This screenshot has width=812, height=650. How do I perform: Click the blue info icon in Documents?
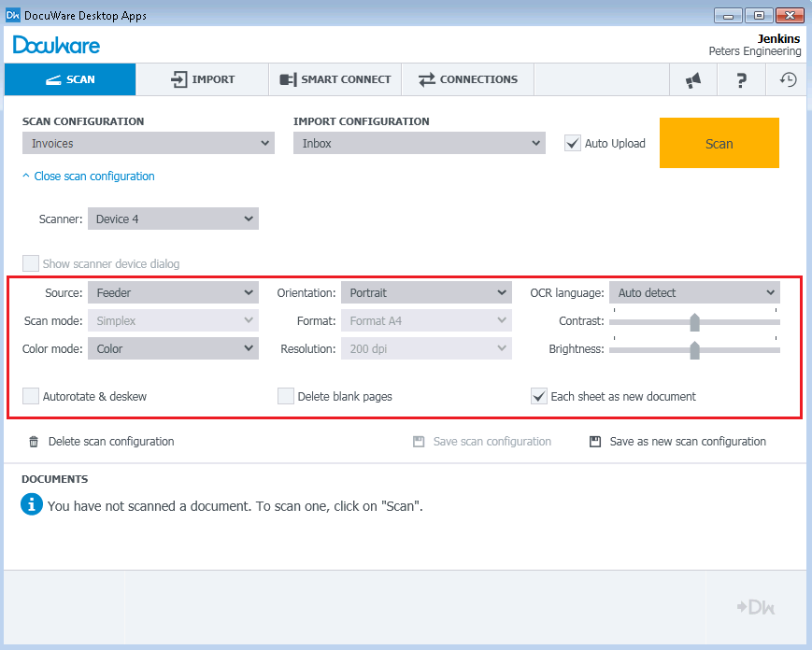[x=32, y=505]
